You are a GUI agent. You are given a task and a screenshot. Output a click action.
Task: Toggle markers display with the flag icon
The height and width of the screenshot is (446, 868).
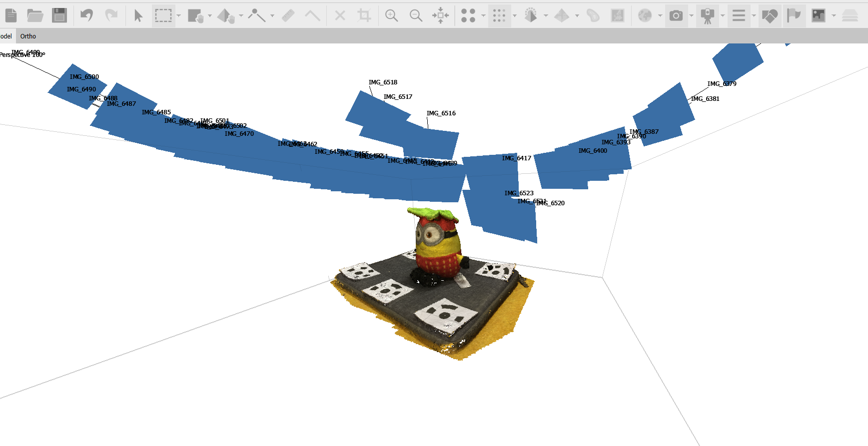[794, 15]
